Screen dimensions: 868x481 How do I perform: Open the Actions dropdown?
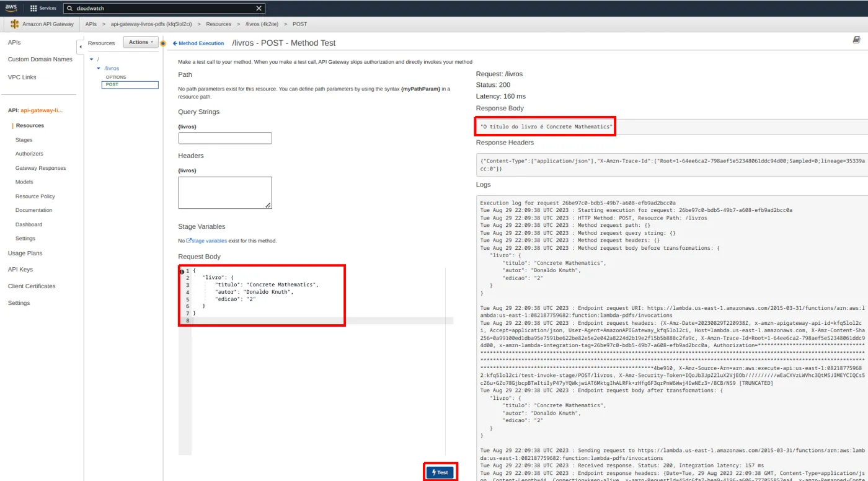(x=141, y=42)
